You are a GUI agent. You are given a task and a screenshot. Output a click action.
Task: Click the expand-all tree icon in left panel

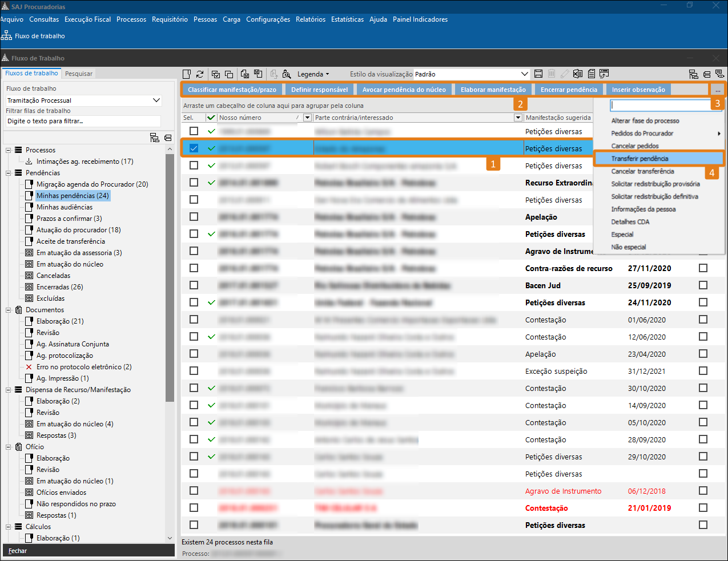coord(155,138)
